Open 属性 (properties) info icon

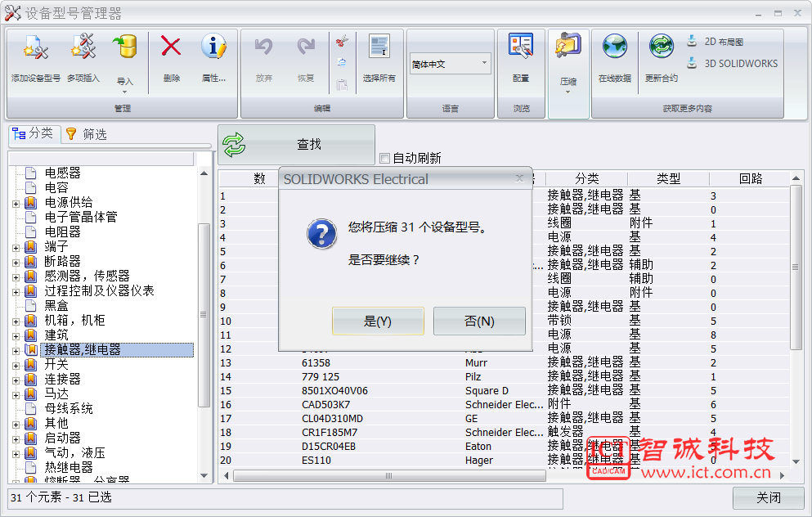pos(213,49)
